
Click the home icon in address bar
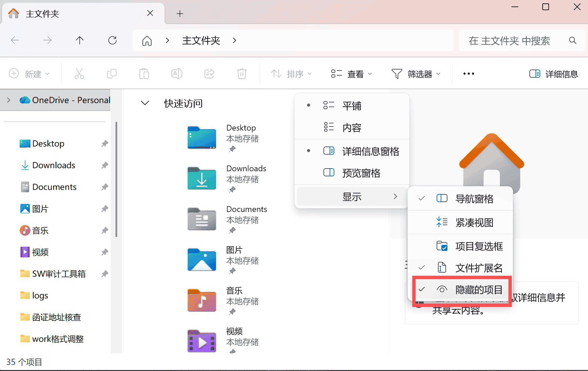[147, 41]
